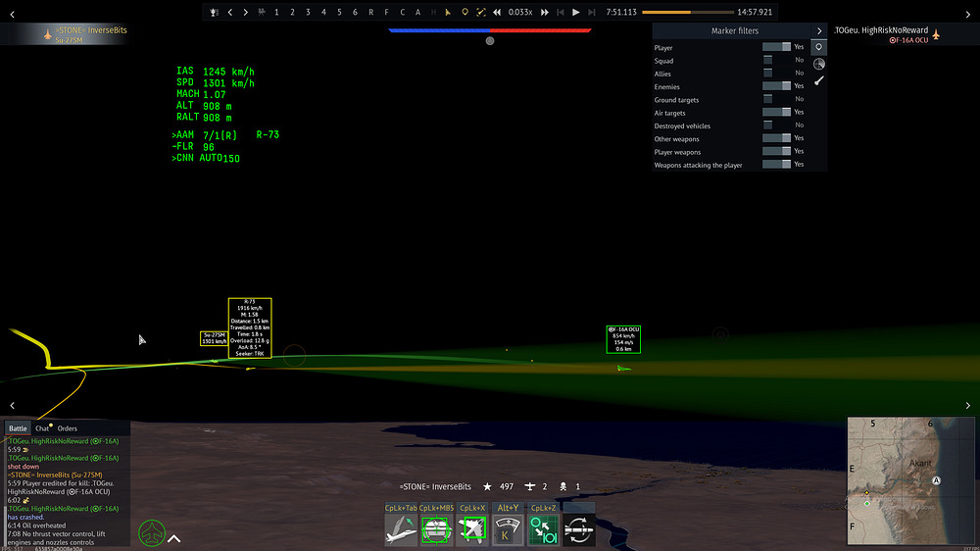Click the star score value 497

click(507, 486)
